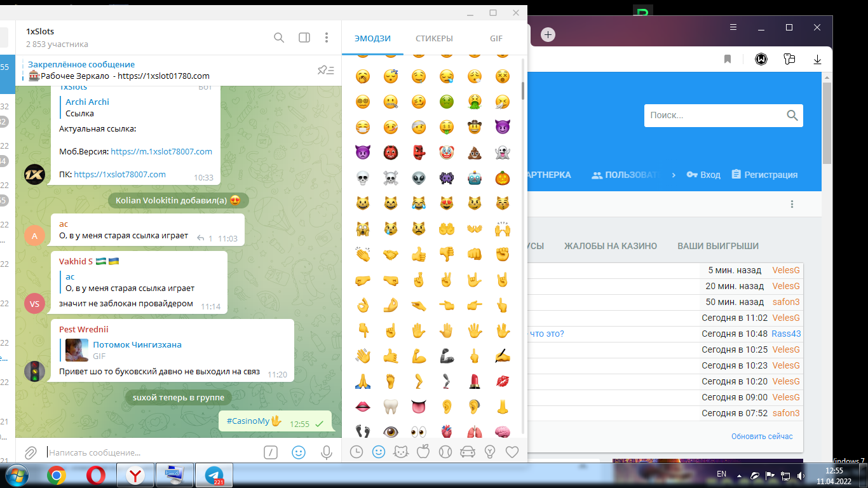The image size is (868, 488).
Task: Expand the browser page three-dot menu
Action: pyautogui.click(x=792, y=204)
